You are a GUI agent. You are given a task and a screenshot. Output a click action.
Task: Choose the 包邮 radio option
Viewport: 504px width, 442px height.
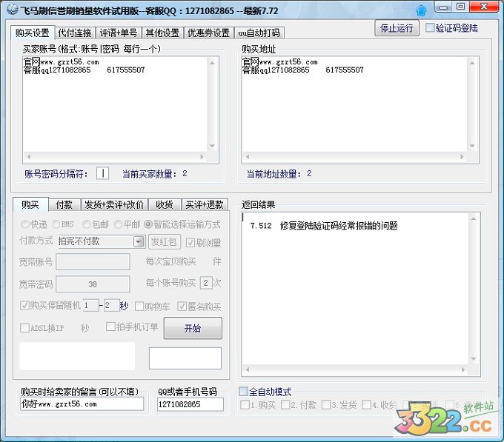87,224
